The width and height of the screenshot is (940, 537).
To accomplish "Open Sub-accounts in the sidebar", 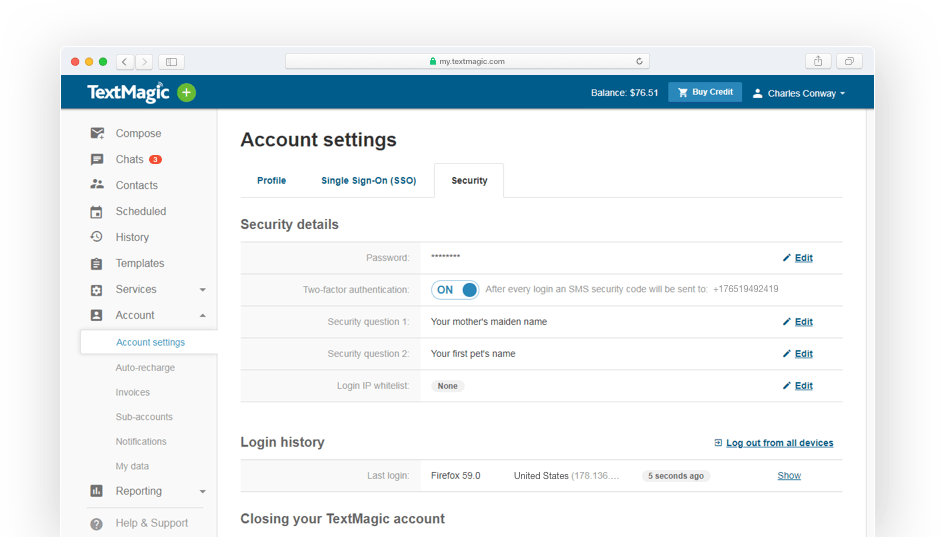I will pyautogui.click(x=144, y=417).
